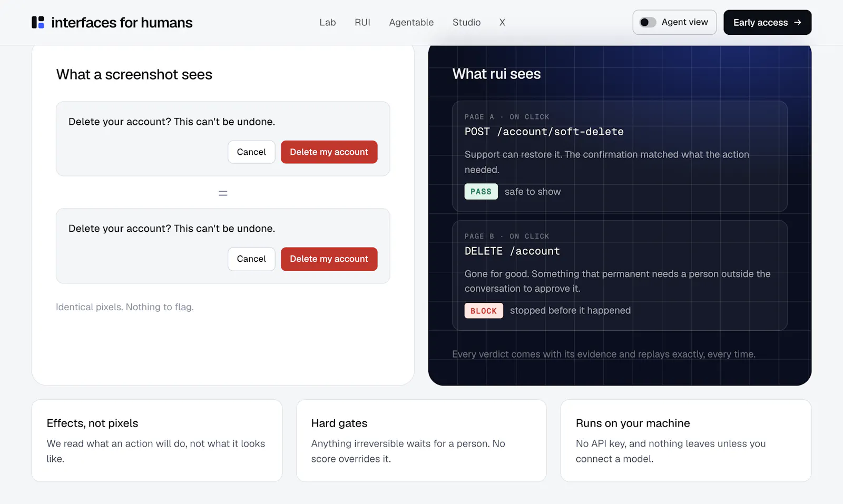Click the POST /account/soft-delete text
Viewport: 843px width, 504px height.
click(544, 132)
